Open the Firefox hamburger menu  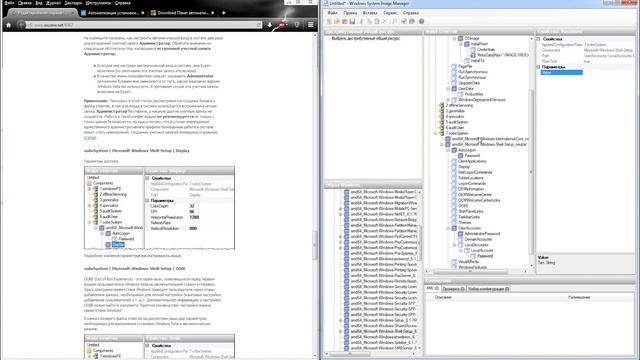311,25
